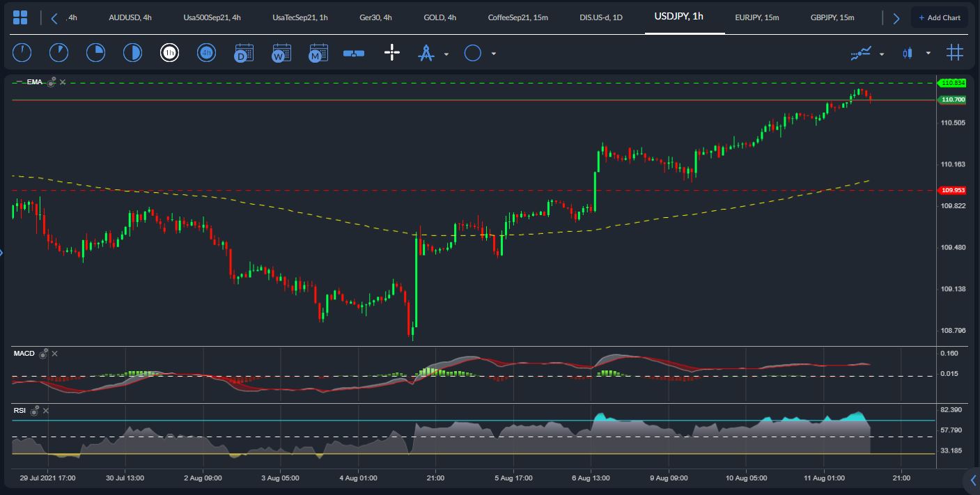Select the 1h timeframe icon
Screen dimensions: 980x495
(x=169, y=52)
